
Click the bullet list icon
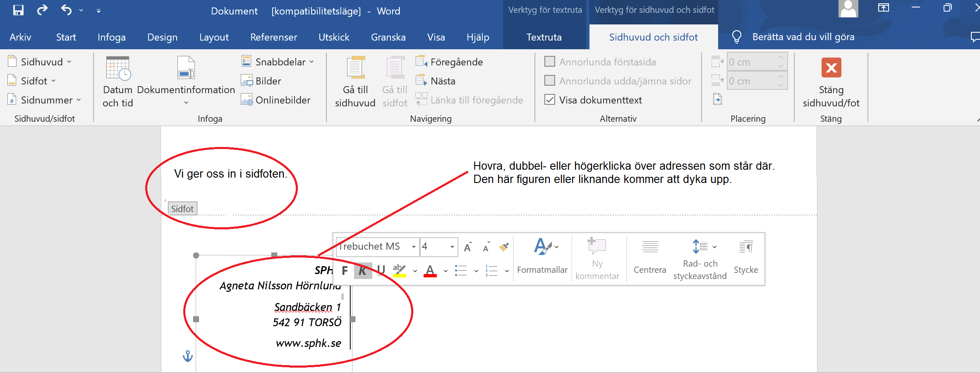click(x=461, y=271)
